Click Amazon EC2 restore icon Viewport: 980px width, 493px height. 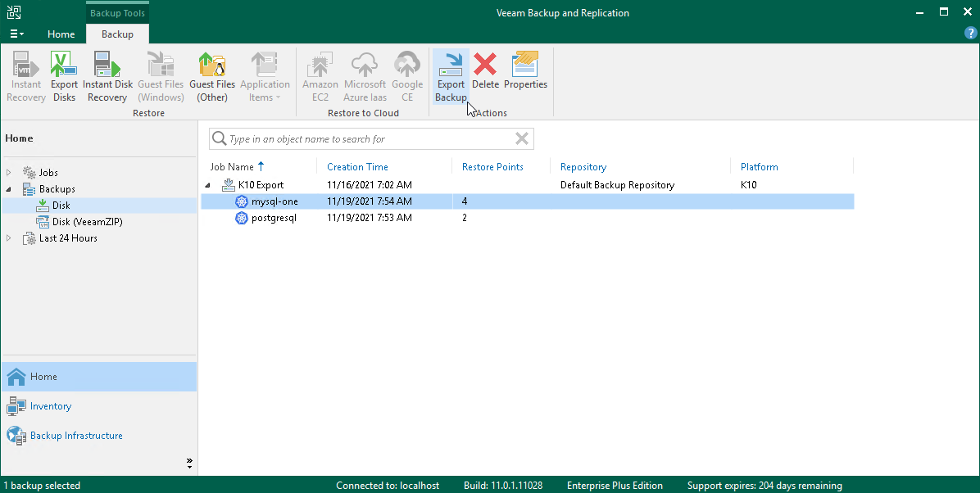pos(320,77)
